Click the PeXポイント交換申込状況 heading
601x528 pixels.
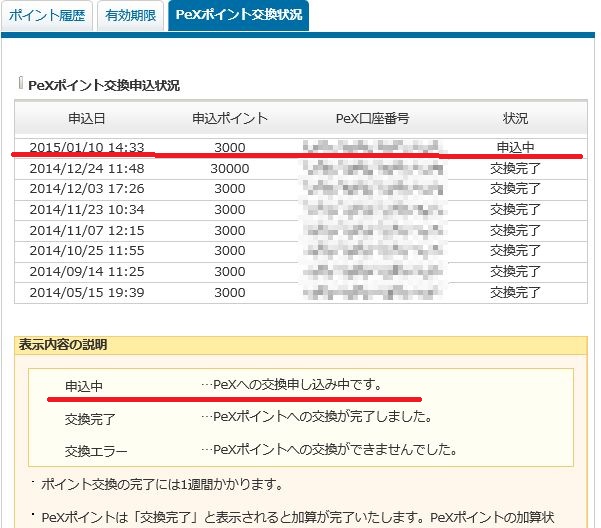104,85
